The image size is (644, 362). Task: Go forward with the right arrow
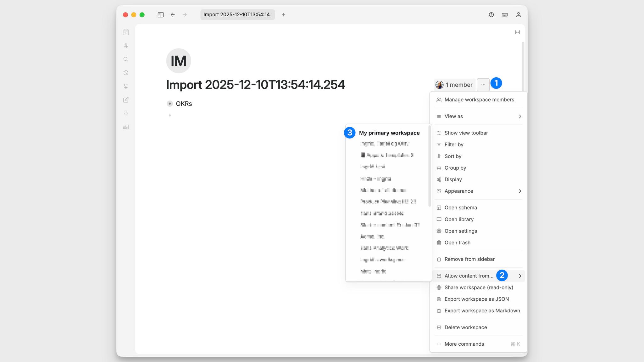[x=185, y=15]
